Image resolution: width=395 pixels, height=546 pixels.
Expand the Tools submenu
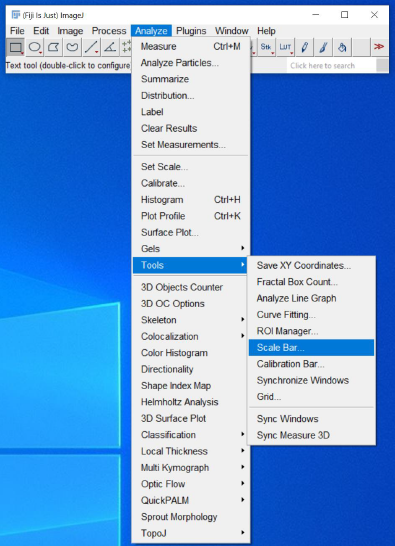point(191,265)
